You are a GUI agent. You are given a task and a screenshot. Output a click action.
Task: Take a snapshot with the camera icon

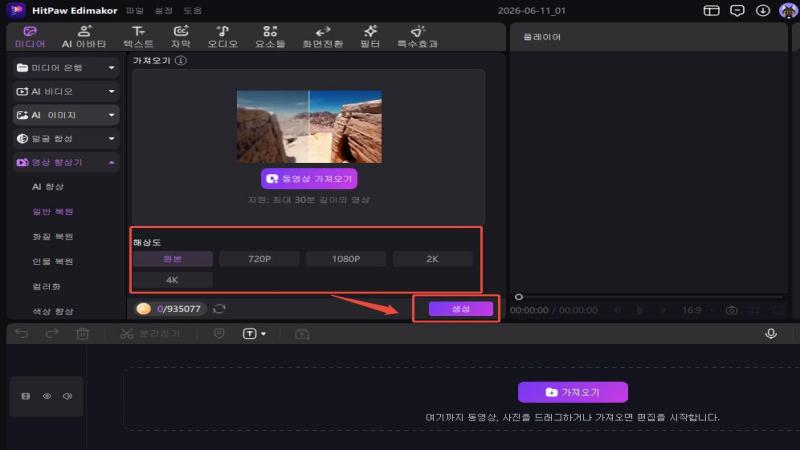click(x=731, y=310)
